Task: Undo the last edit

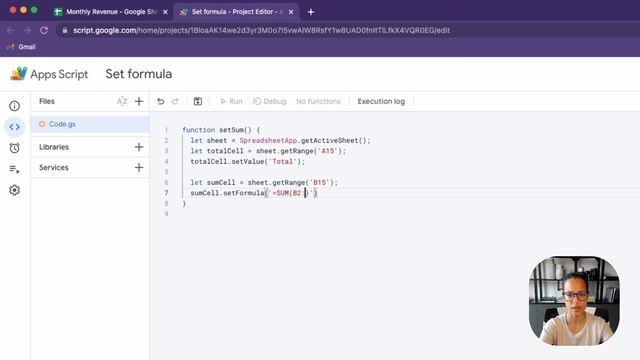Action: (x=160, y=101)
